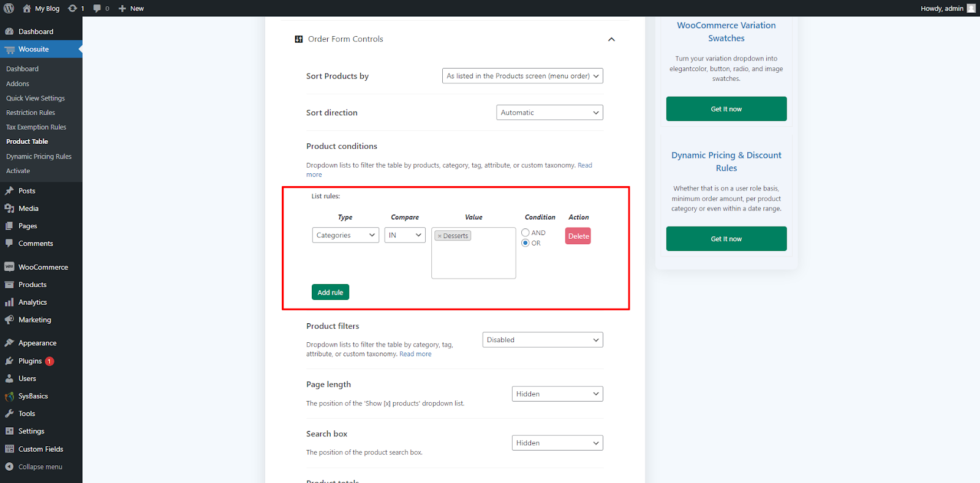Click the Settings icon in sidebar
The height and width of the screenshot is (483, 980).
9,431
